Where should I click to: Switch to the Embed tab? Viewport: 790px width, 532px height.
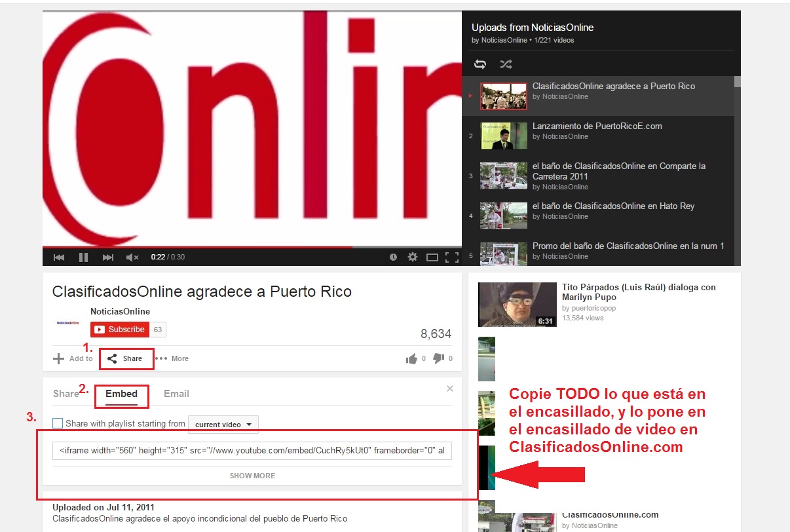pos(122,394)
